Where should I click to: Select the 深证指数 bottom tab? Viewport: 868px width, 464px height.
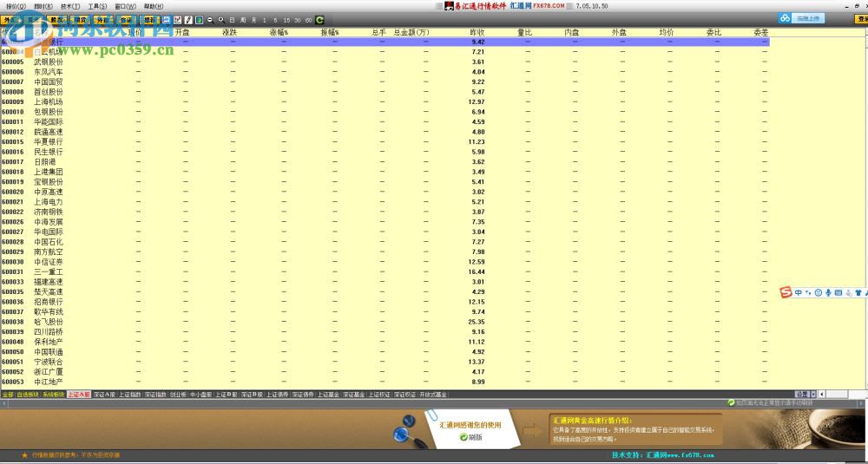pos(155,395)
